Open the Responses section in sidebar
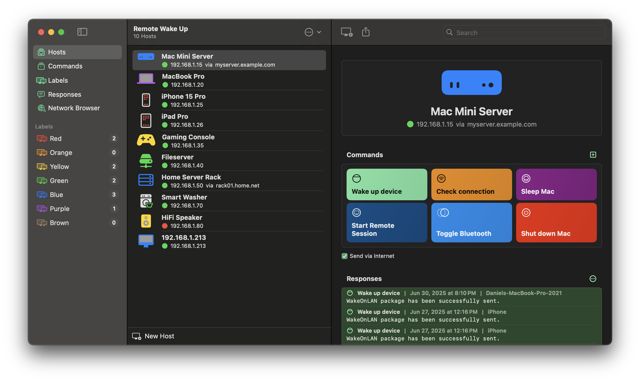 pyautogui.click(x=78, y=94)
